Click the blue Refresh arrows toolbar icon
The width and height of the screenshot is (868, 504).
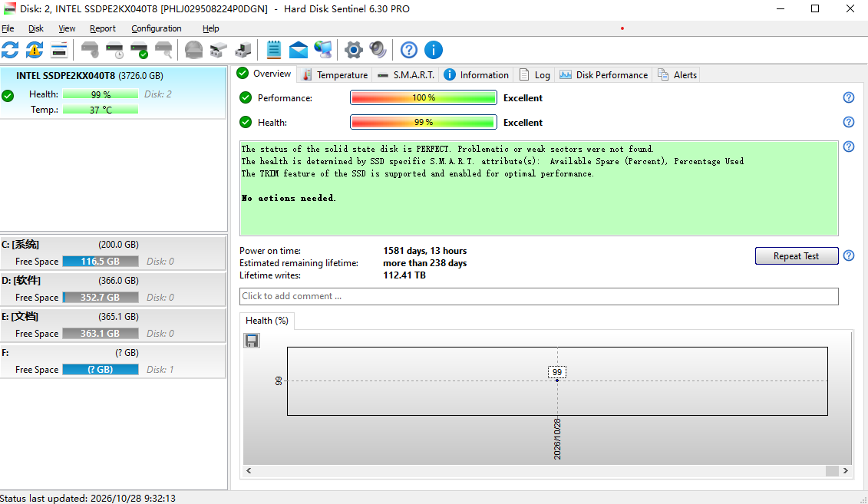(10, 50)
